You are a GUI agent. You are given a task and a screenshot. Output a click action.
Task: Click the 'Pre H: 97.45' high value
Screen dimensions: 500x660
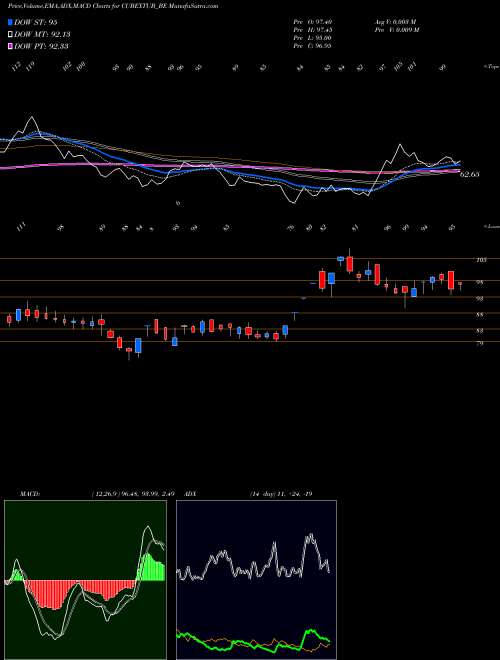pyautogui.click(x=314, y=30)
